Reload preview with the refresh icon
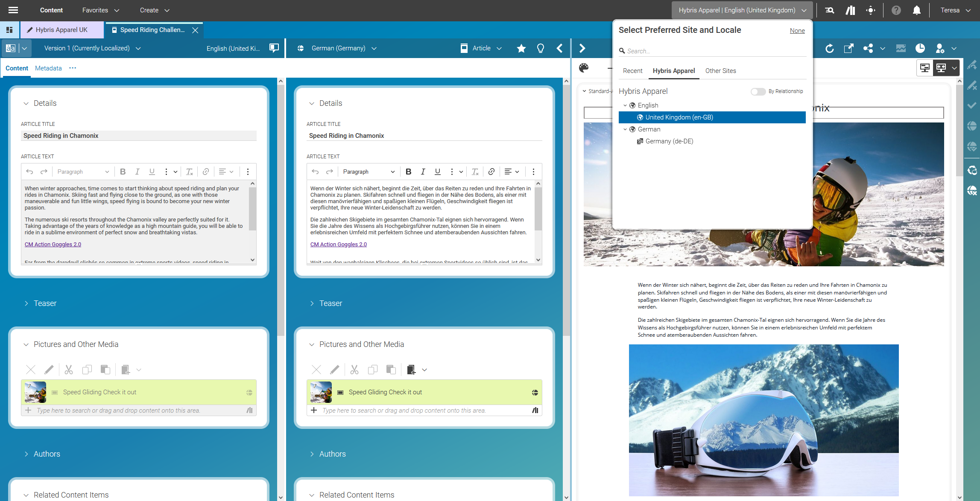The height and width of the screenshot is (501, 980). 829,48
